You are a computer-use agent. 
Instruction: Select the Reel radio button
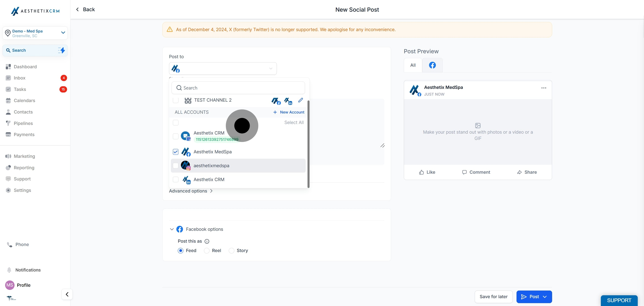click(x=206, y=250)
